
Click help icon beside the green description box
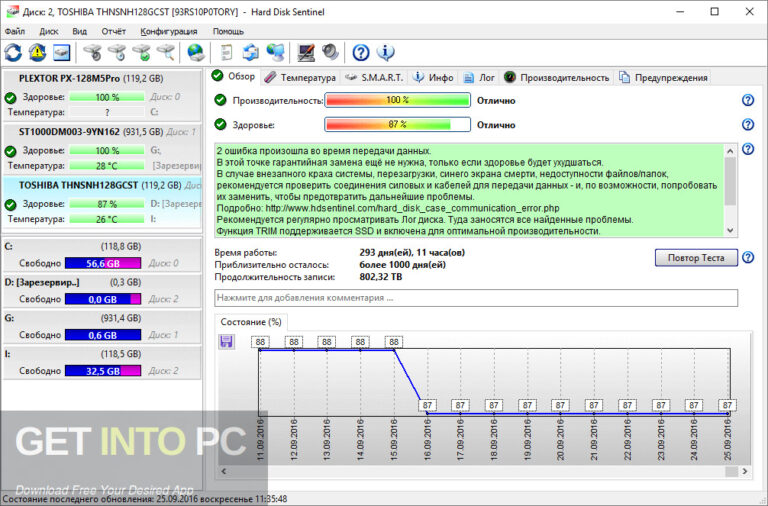coord(748,149)
